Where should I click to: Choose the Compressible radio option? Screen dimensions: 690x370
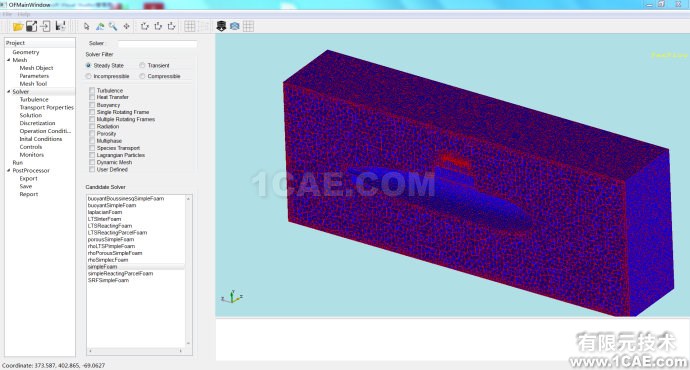coord(142,76)
